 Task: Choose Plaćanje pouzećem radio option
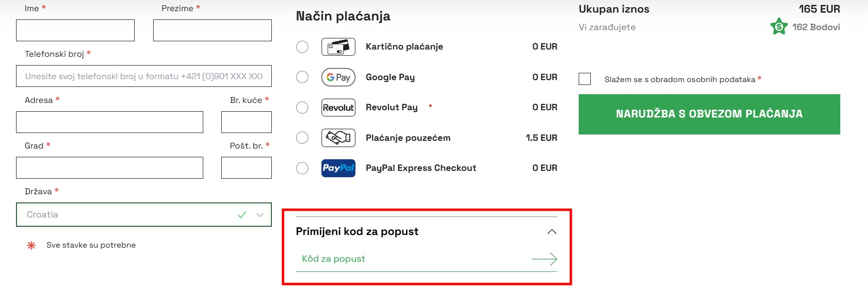click(302, 138)
